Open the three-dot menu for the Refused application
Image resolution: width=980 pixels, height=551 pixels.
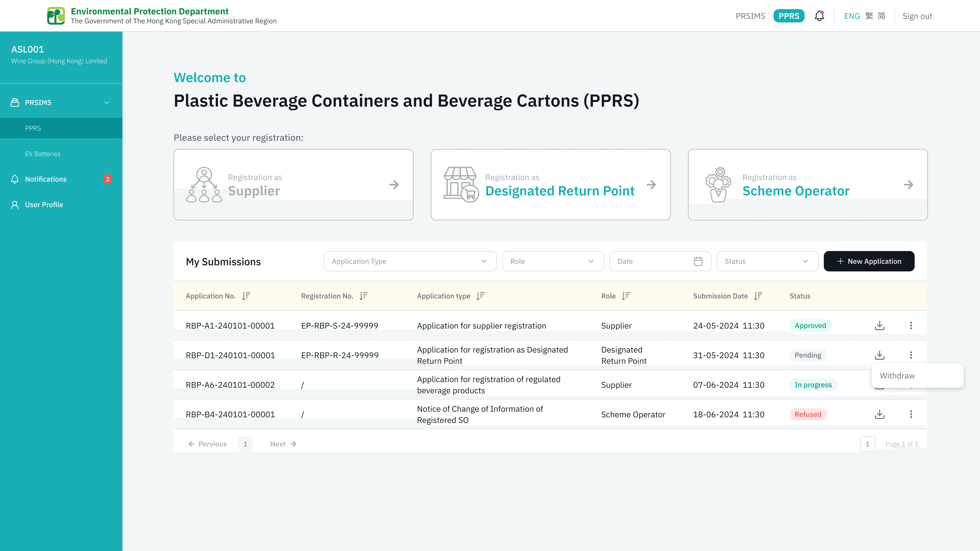click(x=911, y=414)
